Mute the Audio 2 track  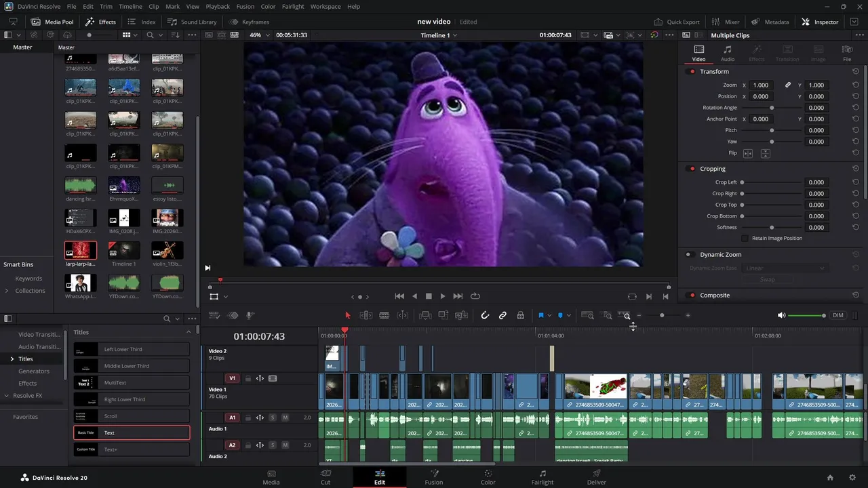tap(285, 445)
